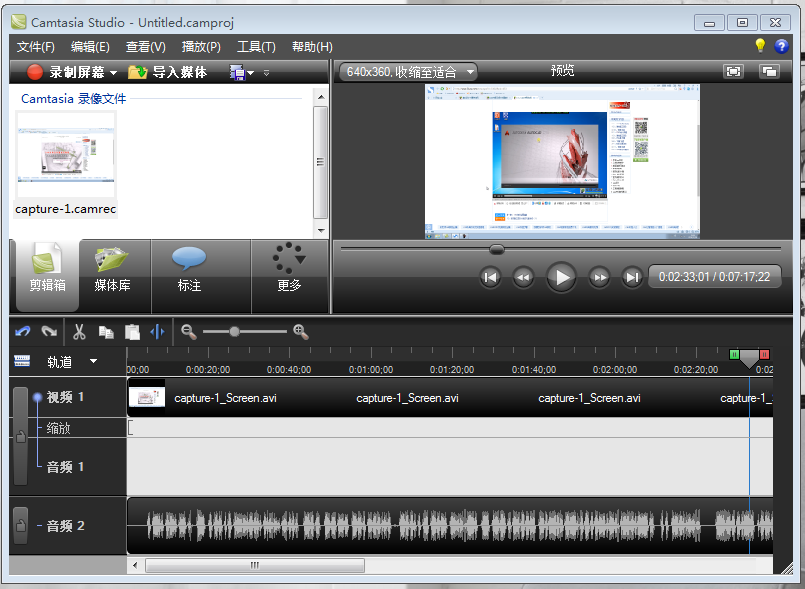This screenshot has width=805, height=589.
Task: Click the paste clipboard icon
Action: (132, 332)
